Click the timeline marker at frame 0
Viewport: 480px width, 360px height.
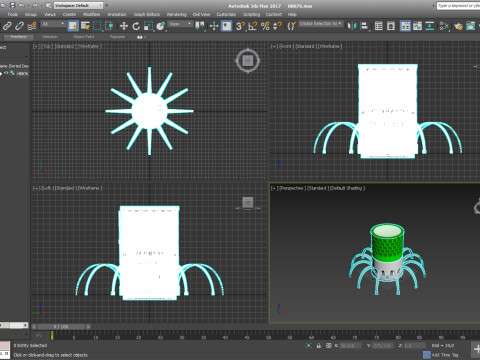tap(52, 335)
